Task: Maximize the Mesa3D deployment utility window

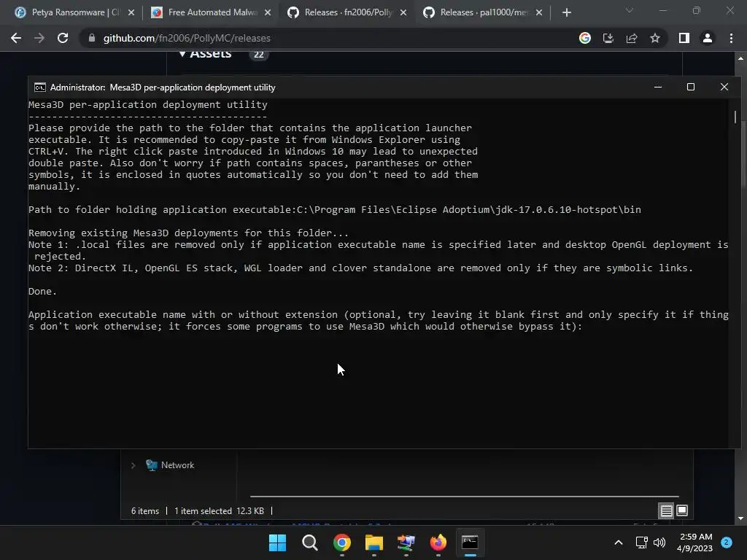Action: point(691,87)
